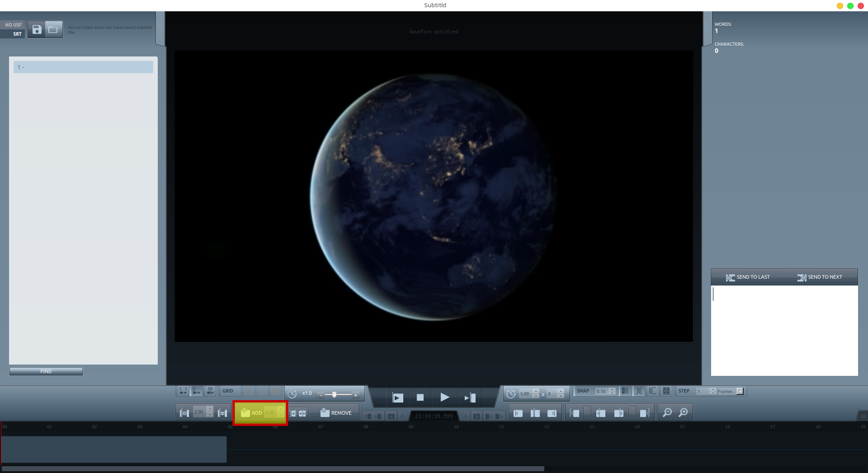Select the SRT format tab
Viewport: 868px width, 473px height.
(x=17, y=34)
